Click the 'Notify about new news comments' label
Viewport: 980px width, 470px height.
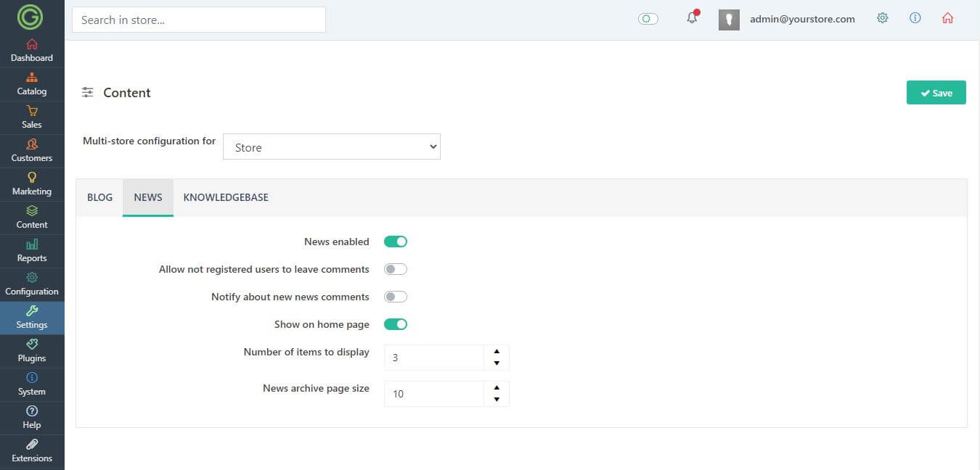click(290, 297)
